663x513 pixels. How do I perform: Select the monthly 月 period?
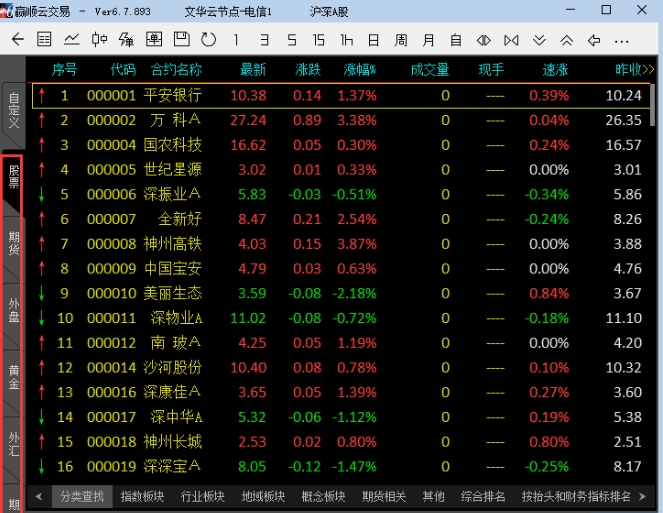click(x=428, y=40)
